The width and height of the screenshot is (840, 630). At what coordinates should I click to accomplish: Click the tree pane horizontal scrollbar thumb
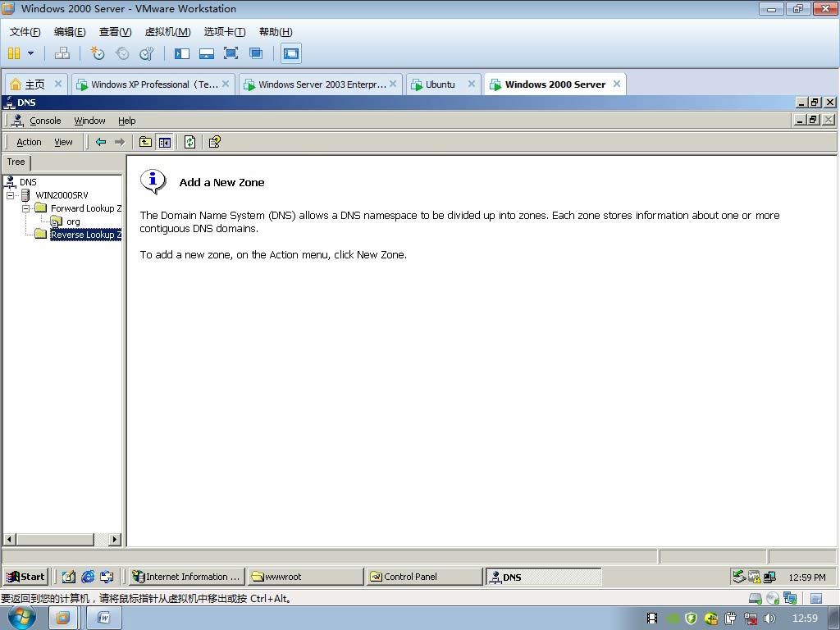point(55,539)
